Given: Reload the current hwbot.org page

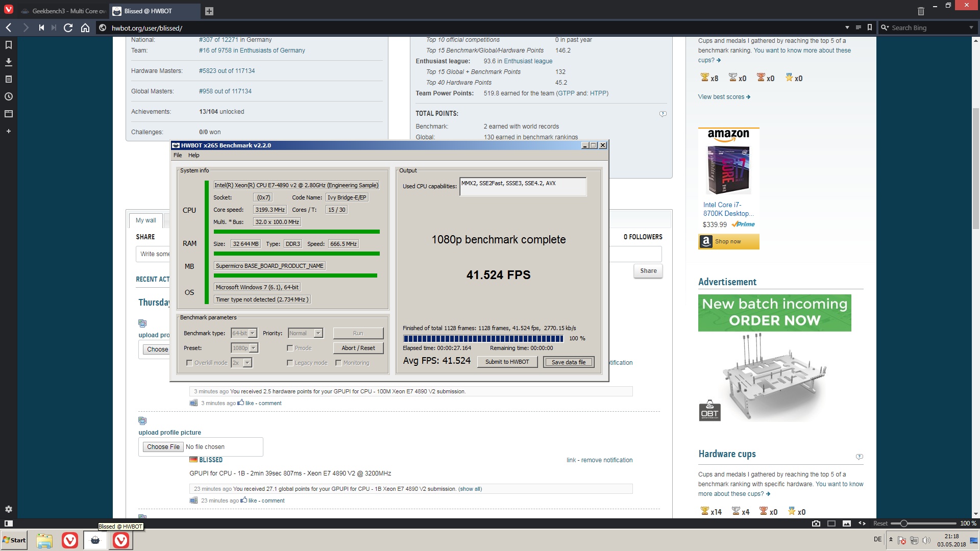Looking at the screenshot, I should point(68,28).
